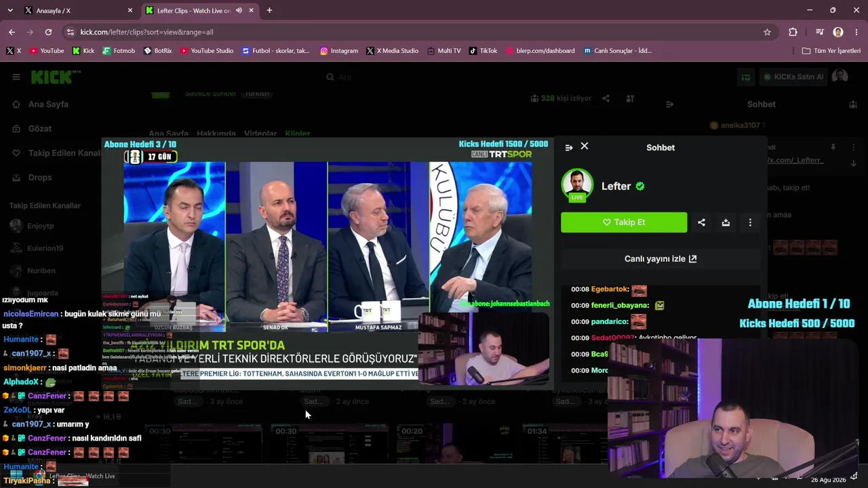Open the Multi TV bookmark
This screenshot has height=488, width=868.
click(443, 51)
